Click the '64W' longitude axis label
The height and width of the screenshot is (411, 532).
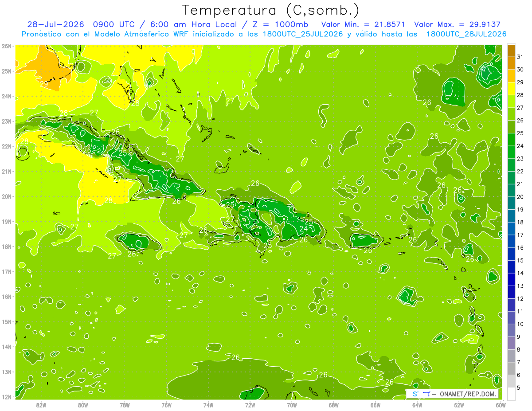click(x=417, y=405)
